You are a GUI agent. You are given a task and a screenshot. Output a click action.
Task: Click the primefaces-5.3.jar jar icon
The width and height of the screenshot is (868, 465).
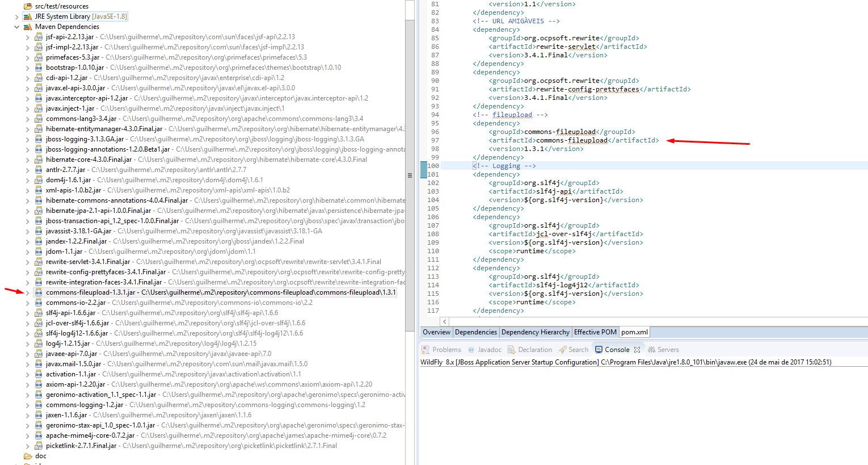point(39,57)
